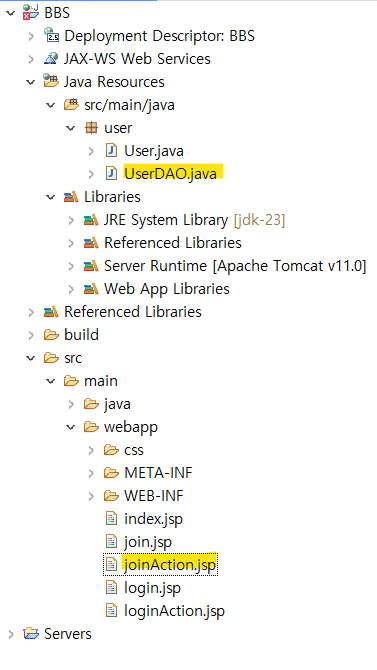Click the Web App Libraries icon
The width and height of the screenshot is (377, 670).
click(91, 289)
